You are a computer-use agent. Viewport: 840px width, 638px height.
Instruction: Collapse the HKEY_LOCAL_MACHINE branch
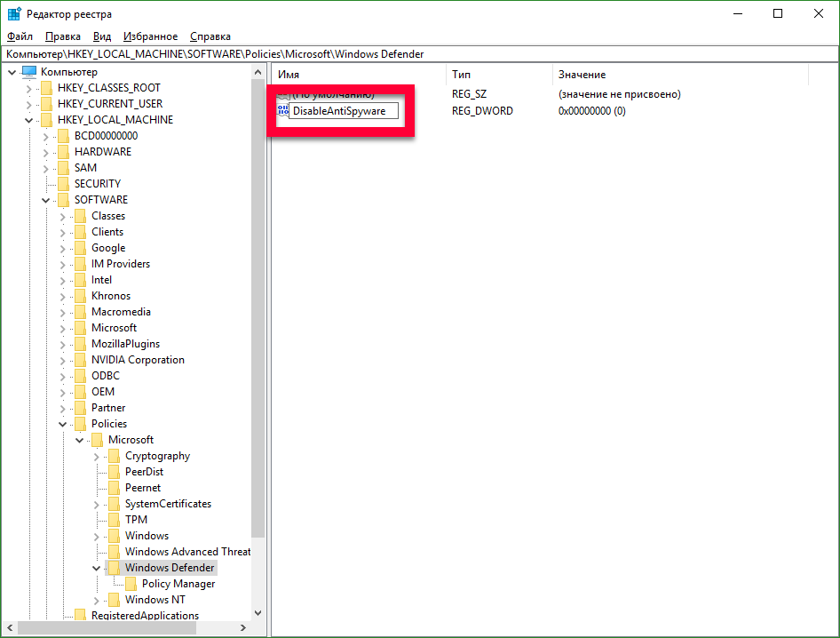pos(29,120)
